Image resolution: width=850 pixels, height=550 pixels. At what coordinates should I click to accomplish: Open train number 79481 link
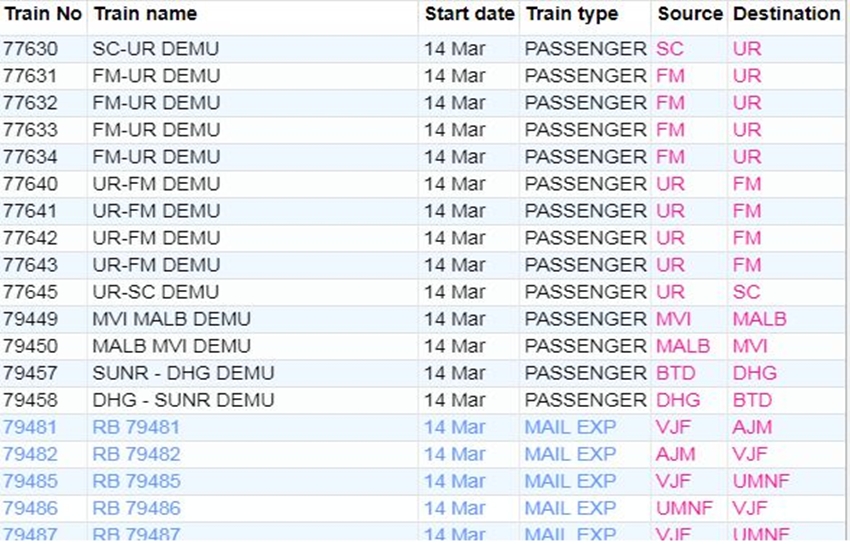pyautogui.click(x=30, y=427)
